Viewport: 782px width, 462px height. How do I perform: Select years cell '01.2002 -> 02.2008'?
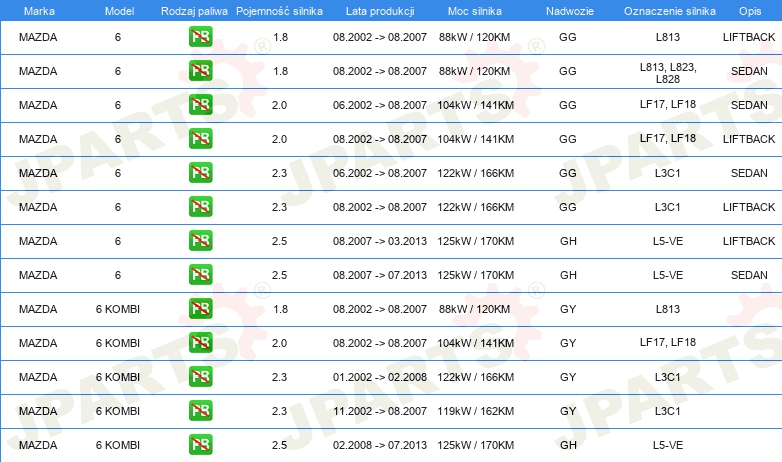pos(380,377)
